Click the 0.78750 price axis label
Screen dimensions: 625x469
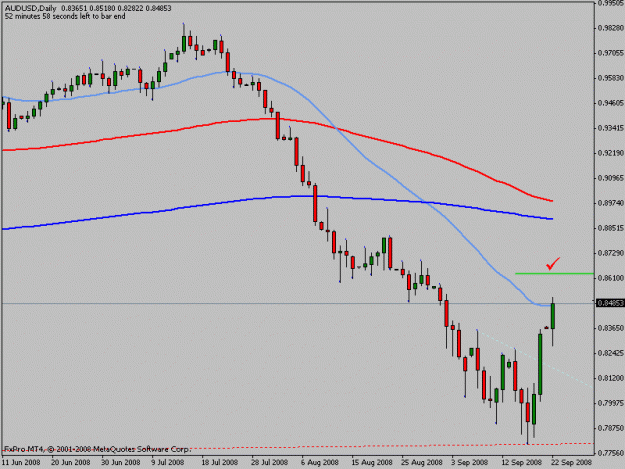click(x=610, y=428)
